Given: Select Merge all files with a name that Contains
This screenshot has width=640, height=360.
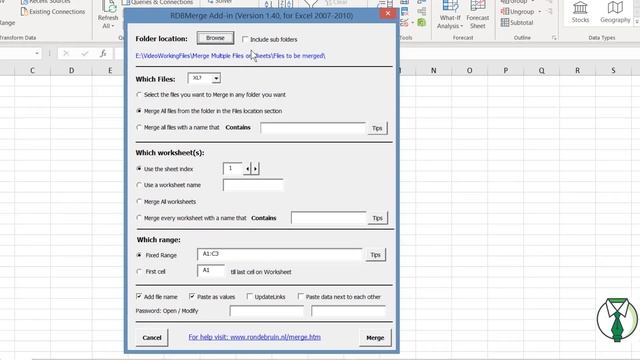Looking at the screenshot, I should point(139,127).
